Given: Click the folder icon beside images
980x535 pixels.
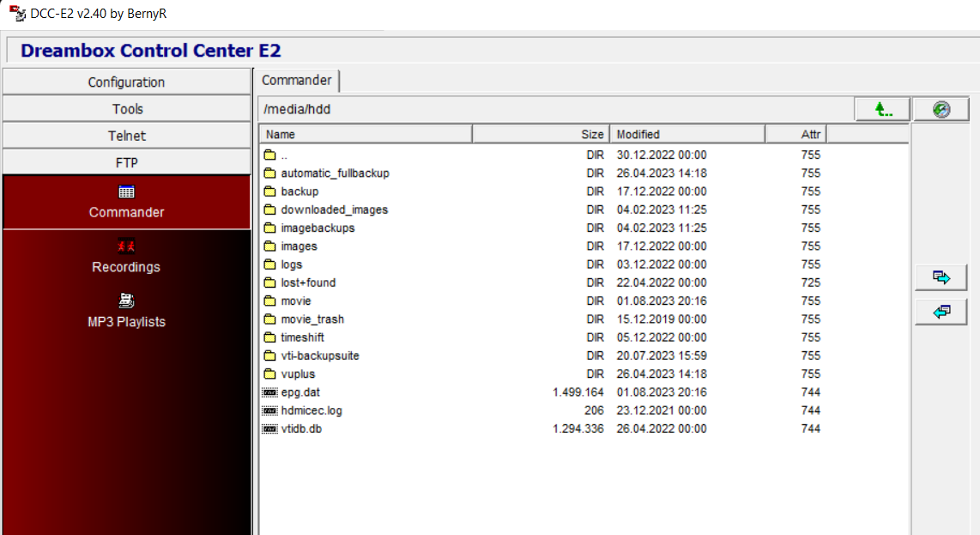Looking at the screenshot, I should 269,246.
